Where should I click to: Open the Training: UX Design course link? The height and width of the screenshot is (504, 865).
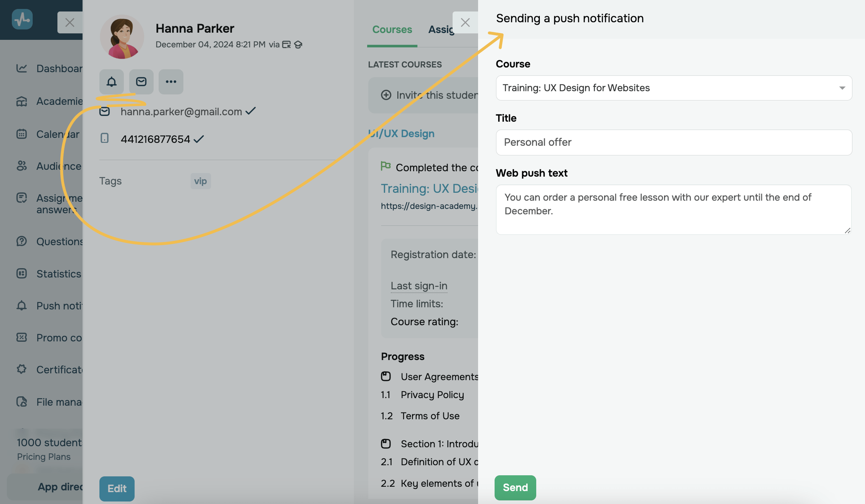coord(429,188)
